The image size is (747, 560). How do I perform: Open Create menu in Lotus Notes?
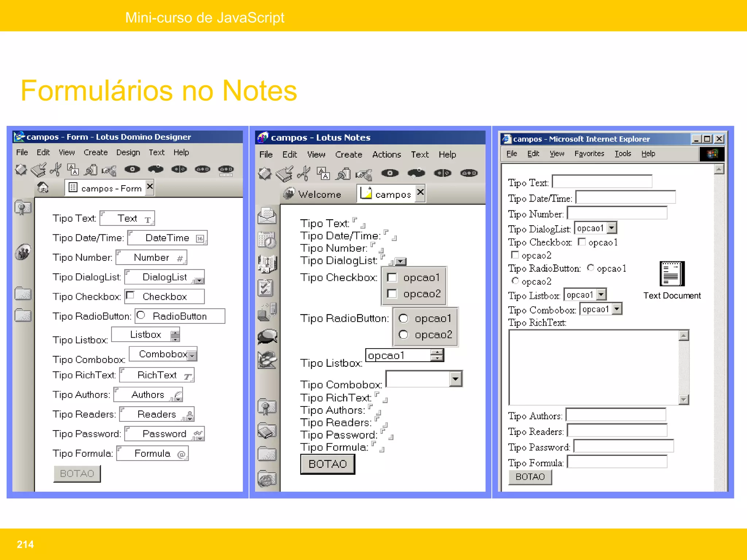coord(348,155)
